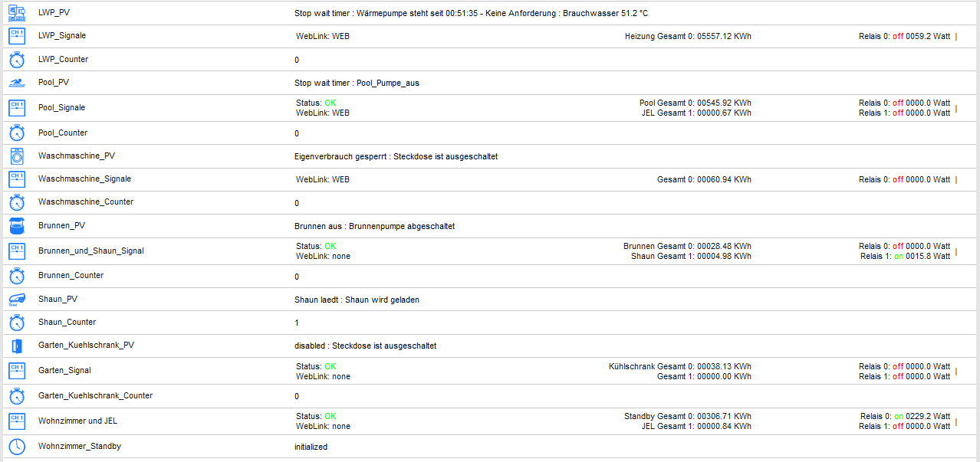This screenshot has width=980, height=462.
Task: Click the orange marker at Pool_Signale row end
Action: pyautogui.click(x=956, y=108)
